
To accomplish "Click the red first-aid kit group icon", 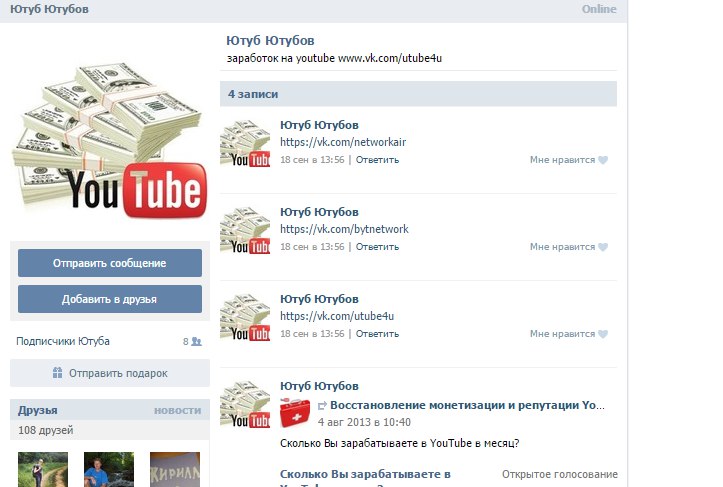I will tap(295, 413).
